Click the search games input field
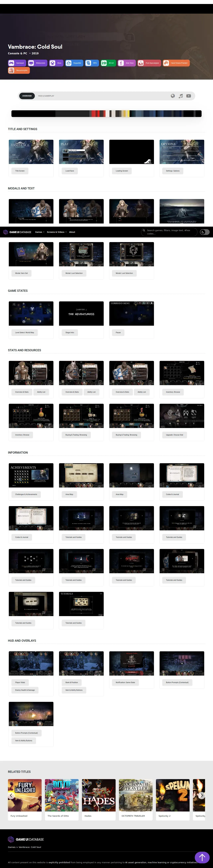The image size is (213, 868). coord(169,232)
